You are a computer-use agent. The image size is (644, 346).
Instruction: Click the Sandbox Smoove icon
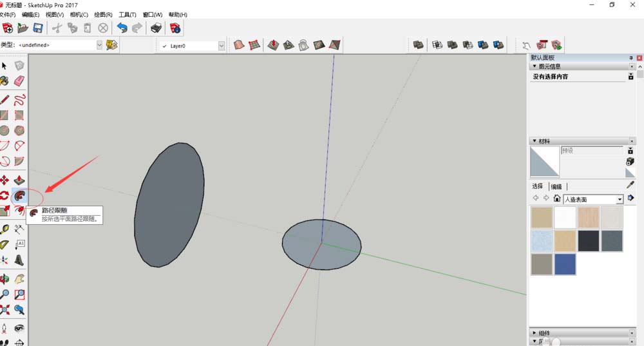coord(273,45)
